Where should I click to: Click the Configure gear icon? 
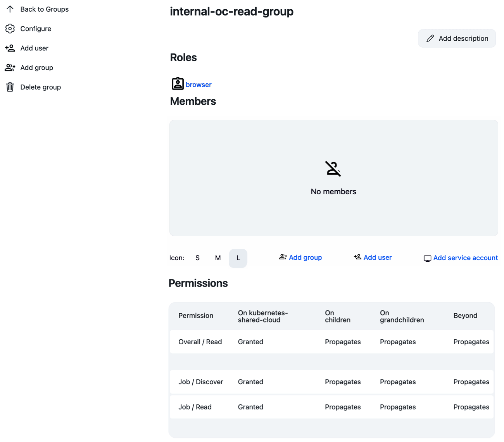coord(10,29)
